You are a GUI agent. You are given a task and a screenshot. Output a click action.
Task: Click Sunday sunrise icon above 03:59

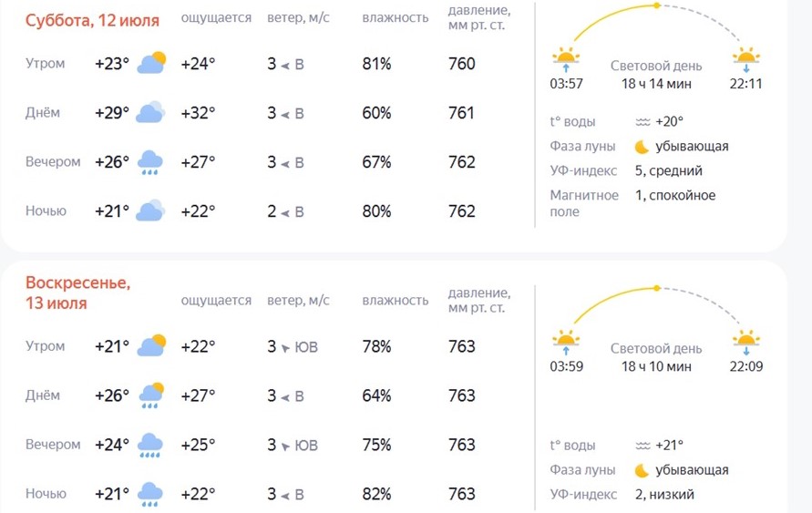(566, 343)
